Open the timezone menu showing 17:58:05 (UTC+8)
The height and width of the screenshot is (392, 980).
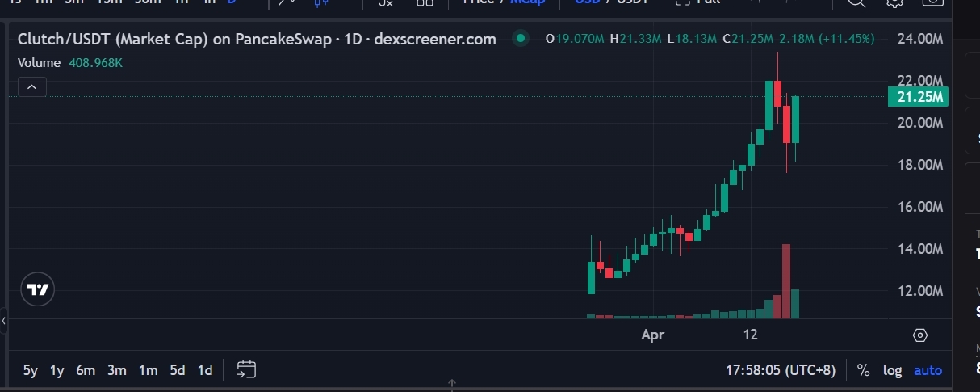781,370
